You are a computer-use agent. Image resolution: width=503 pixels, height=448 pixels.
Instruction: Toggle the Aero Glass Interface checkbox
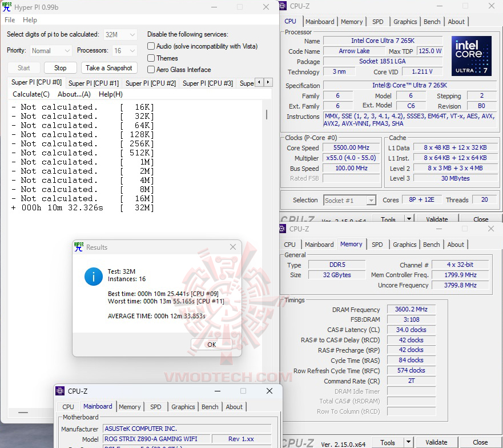(150, 70)
